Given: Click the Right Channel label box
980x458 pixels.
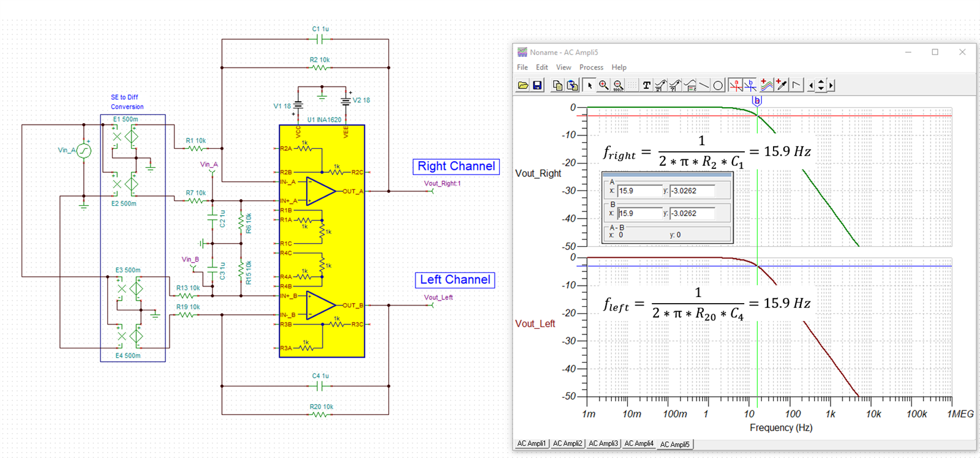Looking at the screenshot, I should (456, 167).
